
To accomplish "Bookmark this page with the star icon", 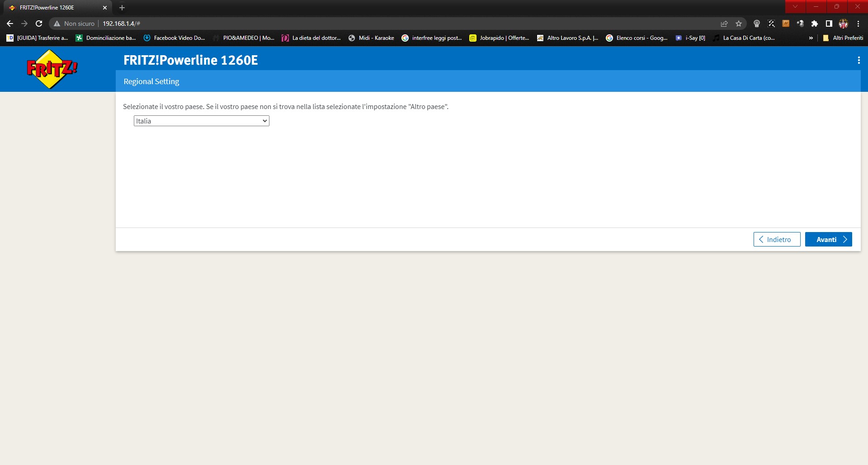I will click(x=739, y=24).
